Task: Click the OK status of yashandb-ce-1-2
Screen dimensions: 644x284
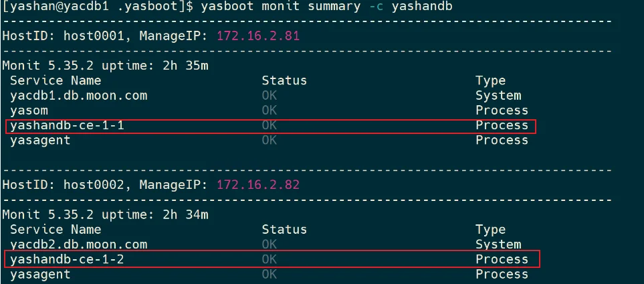Action: coord(270,259)
